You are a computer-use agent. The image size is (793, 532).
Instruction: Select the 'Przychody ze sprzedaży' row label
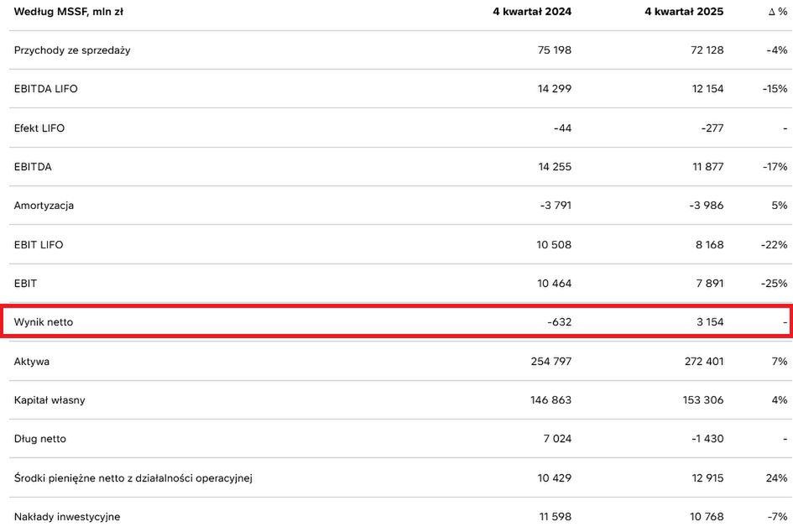[72, 50]
